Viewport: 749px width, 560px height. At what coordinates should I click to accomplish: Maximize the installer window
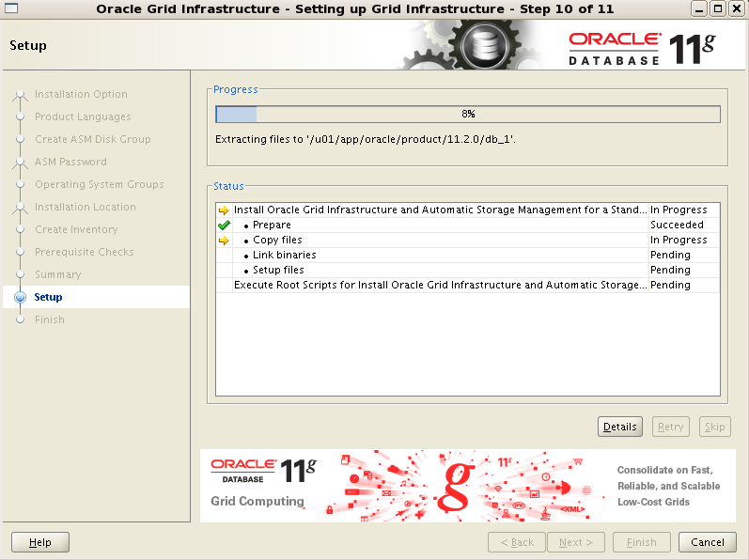[x=718, y=8]
